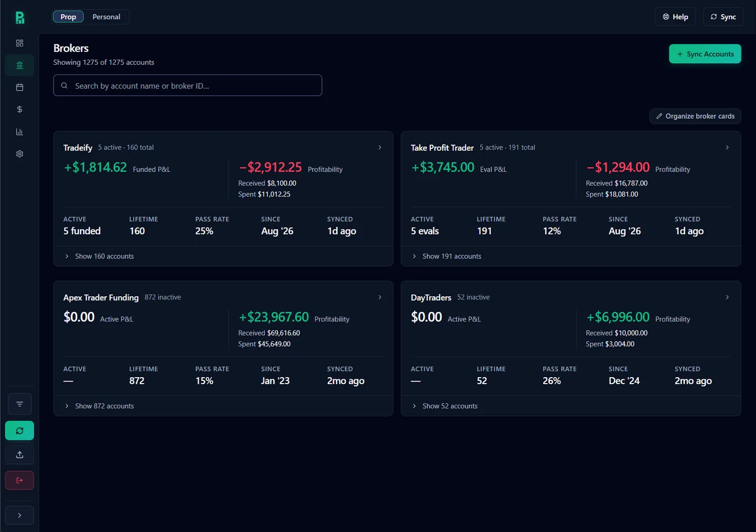The width and height of the screenshot is (756, 532).
Task: Click the Jan '23 since value
Action: tap(275, 381)
